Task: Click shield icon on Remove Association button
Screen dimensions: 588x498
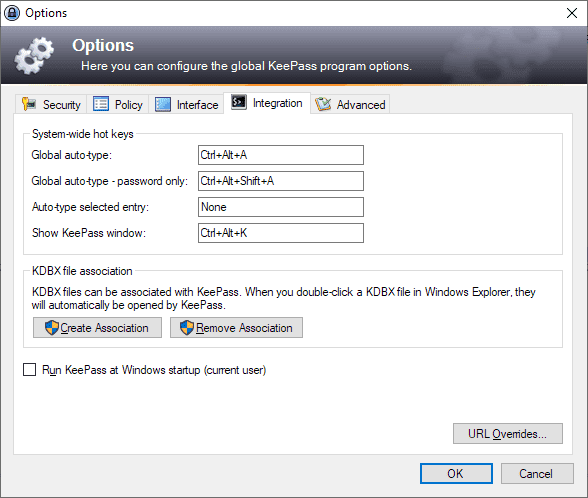Action: coord(186,328)
